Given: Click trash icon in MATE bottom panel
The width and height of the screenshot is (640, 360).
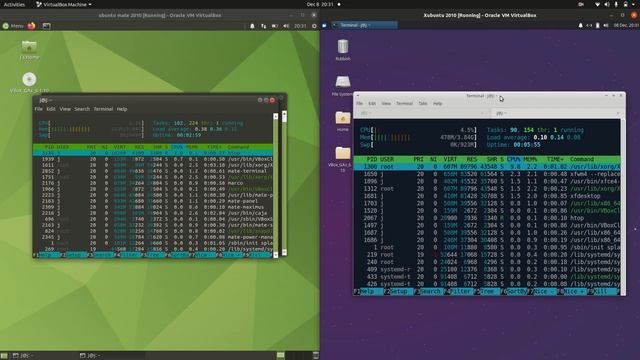Looking at the screenshot, I should pyautogui.click(x=316, y=356).
